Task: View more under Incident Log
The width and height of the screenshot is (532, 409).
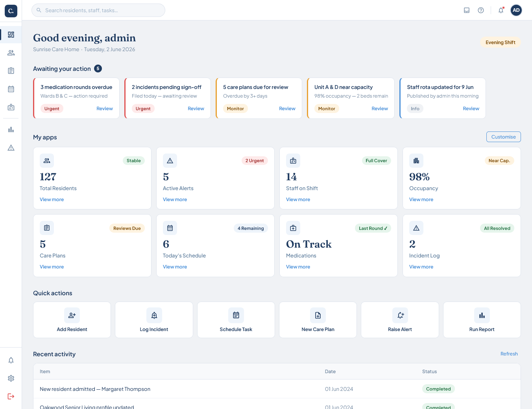Action: click(421, 267)
